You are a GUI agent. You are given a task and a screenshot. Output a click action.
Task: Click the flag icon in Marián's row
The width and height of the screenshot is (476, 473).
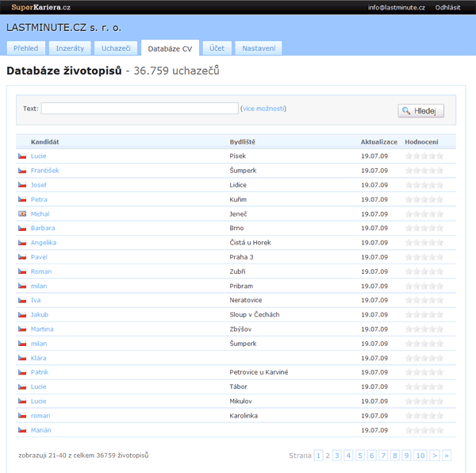point(22,430)
